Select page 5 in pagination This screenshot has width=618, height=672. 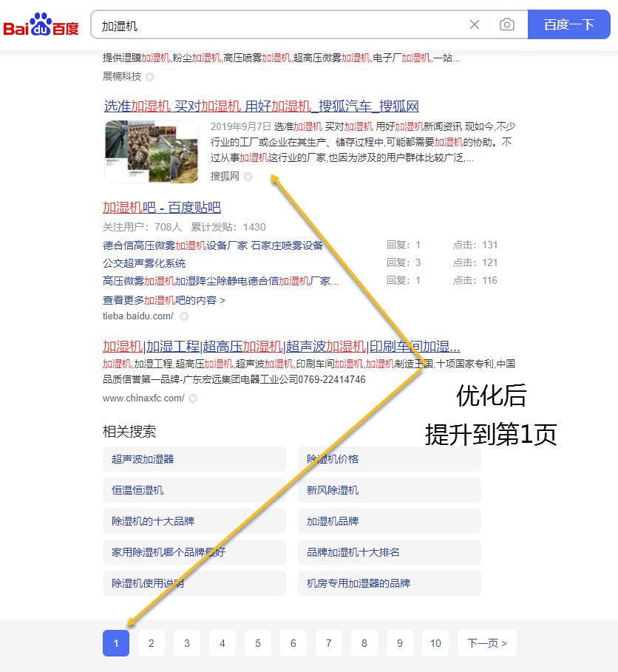tap(257, 643)
